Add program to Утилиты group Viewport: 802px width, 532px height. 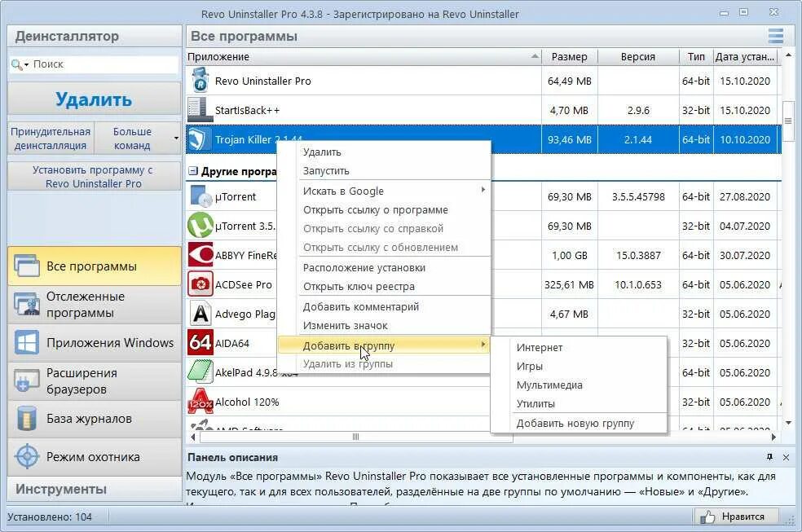click(535, 404)
